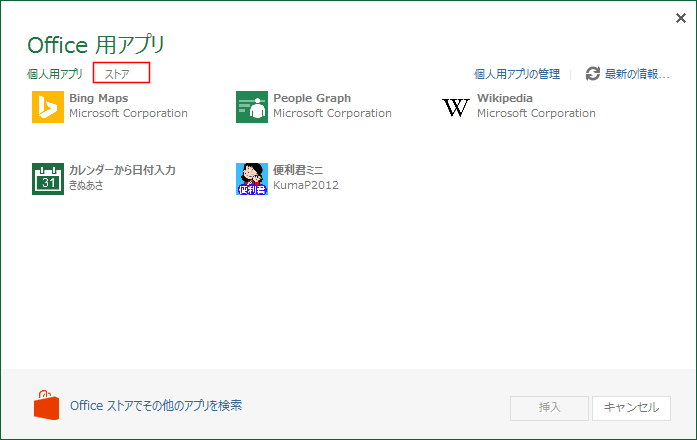Click the People Graph app icon
The height and width of the screenshot is (440, 697).
[x=252, y=107]
